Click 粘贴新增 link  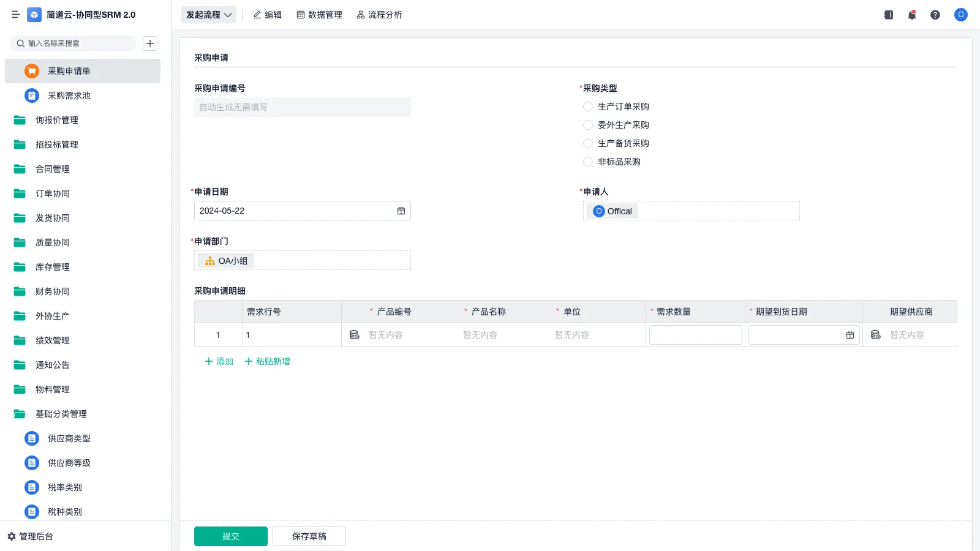[x=268, y=361]
